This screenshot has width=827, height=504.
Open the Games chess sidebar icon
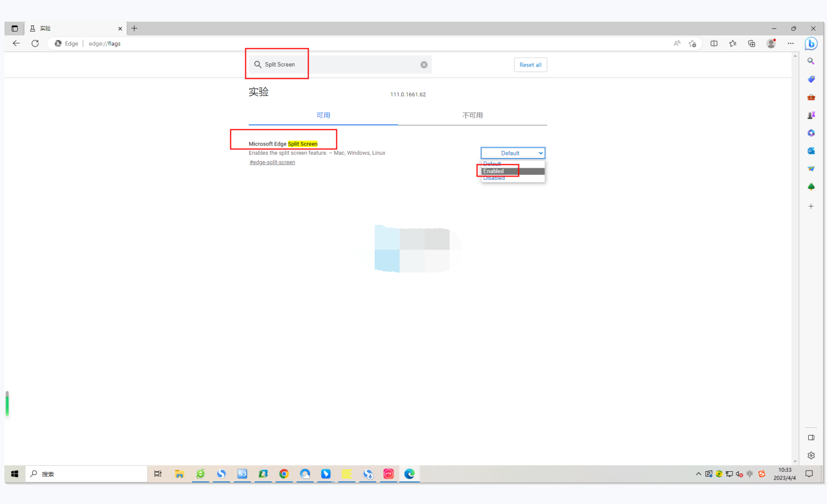(x=811, y=115)
